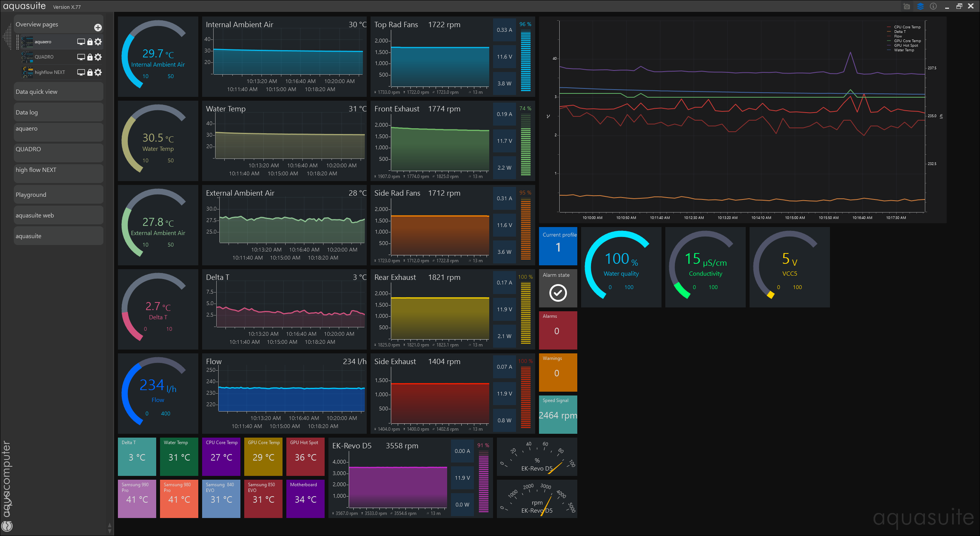Toggle lock on highflow NEXT overview page

[x=90, y=72]
